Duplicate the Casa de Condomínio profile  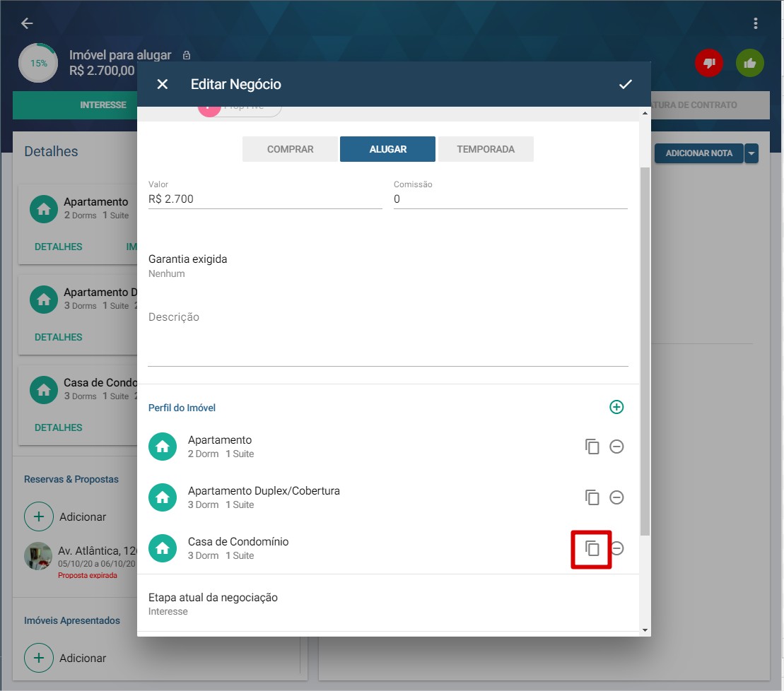[592, 548]
